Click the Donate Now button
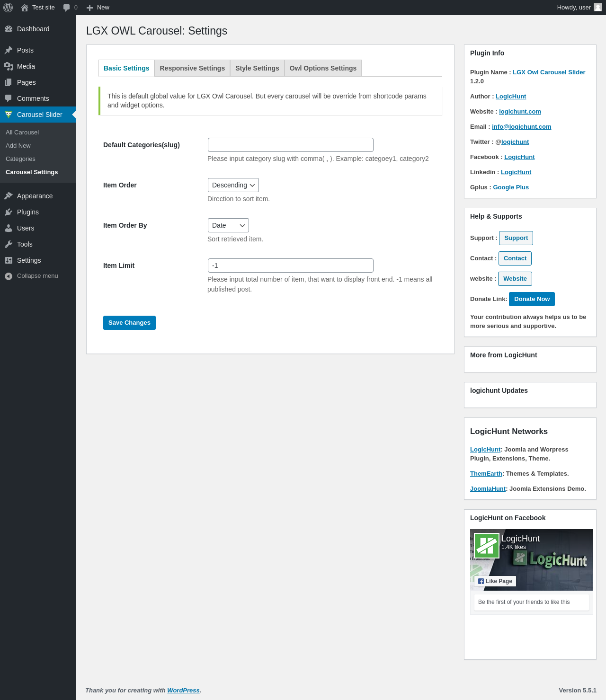 532,299
